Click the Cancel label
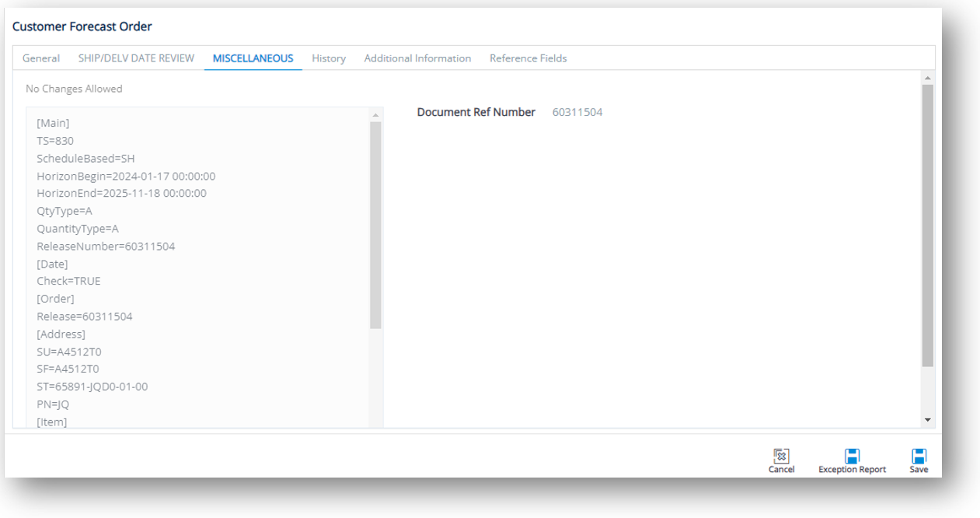 [x=781, y=470]
